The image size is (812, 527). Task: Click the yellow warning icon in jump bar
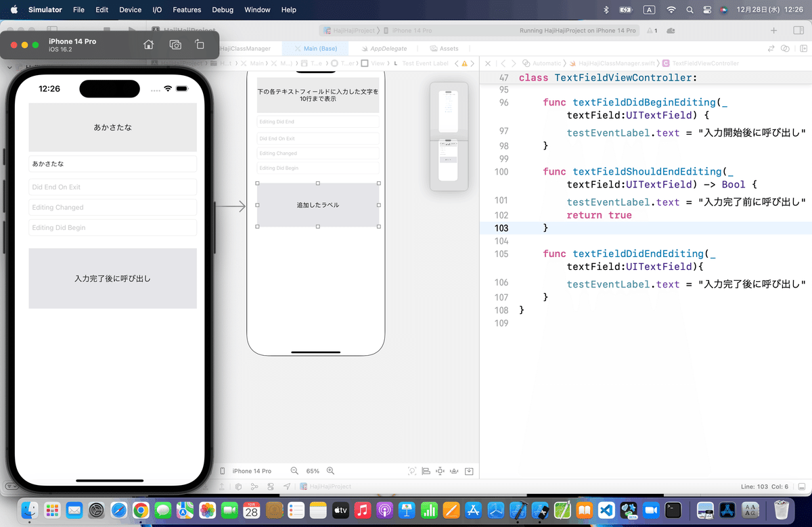pyautogui.click(x=464, y=63)
